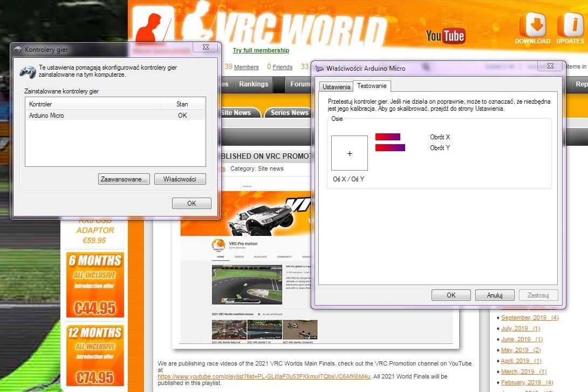
Task: Open the September, 2019 (4) archive link
Action: click(x=530, y=317)
